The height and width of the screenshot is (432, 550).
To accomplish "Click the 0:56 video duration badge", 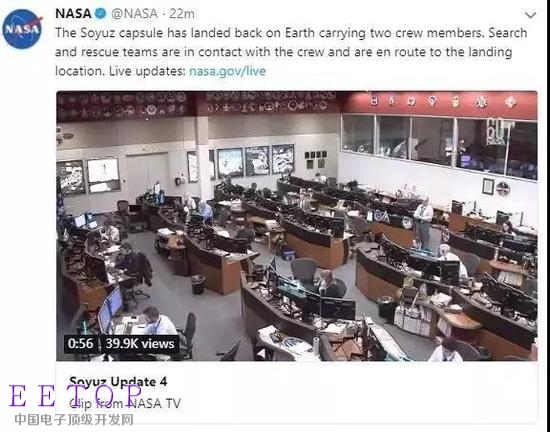I will (x=81, y=344).
